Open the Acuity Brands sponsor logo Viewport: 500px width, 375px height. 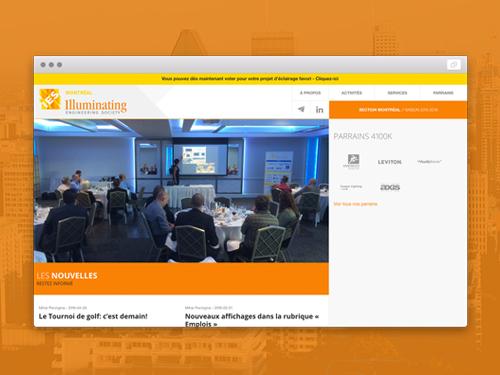click(x=429, y=162)
